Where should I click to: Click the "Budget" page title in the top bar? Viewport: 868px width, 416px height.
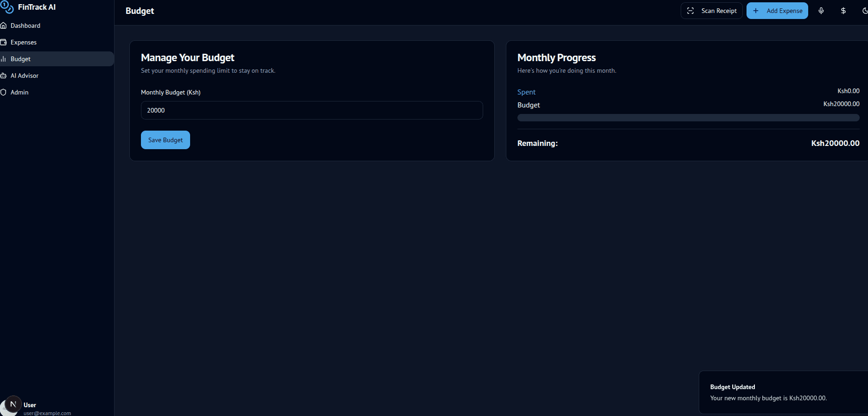(x=140, y=11)
